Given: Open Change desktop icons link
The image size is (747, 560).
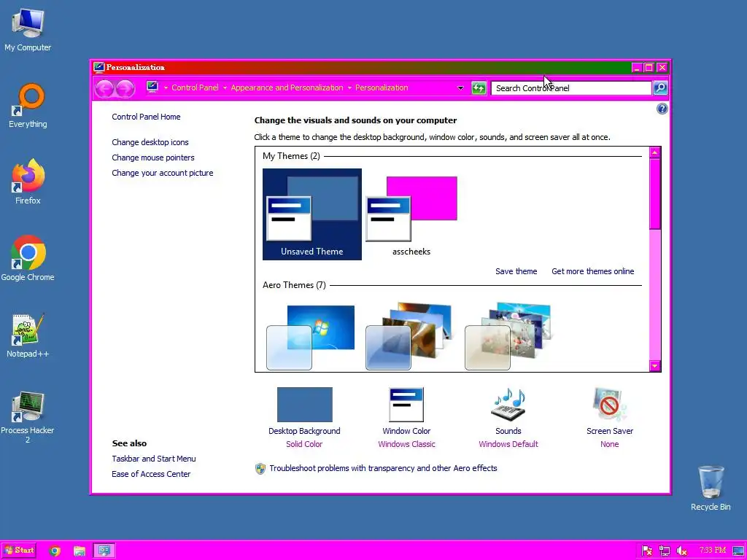Looking at the screenshot, I should click(150, 142).
